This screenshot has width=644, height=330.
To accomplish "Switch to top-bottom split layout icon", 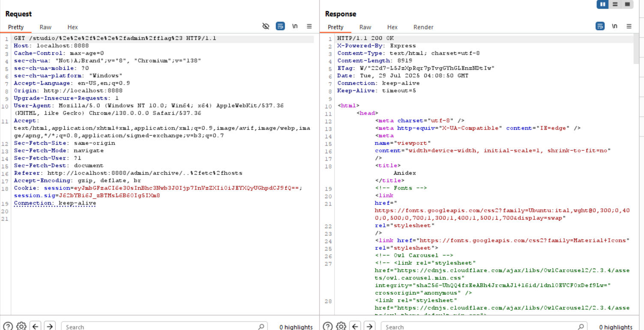I will point(615,4).
